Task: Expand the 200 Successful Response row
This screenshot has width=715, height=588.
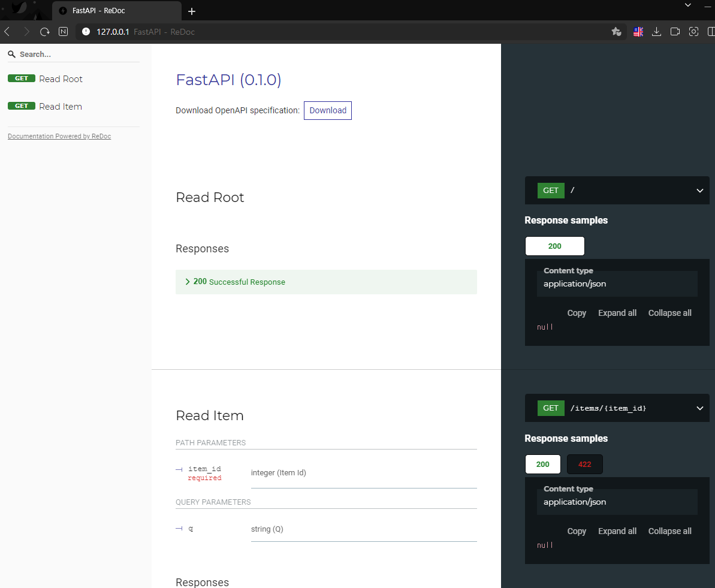Action: click(326, 282)
